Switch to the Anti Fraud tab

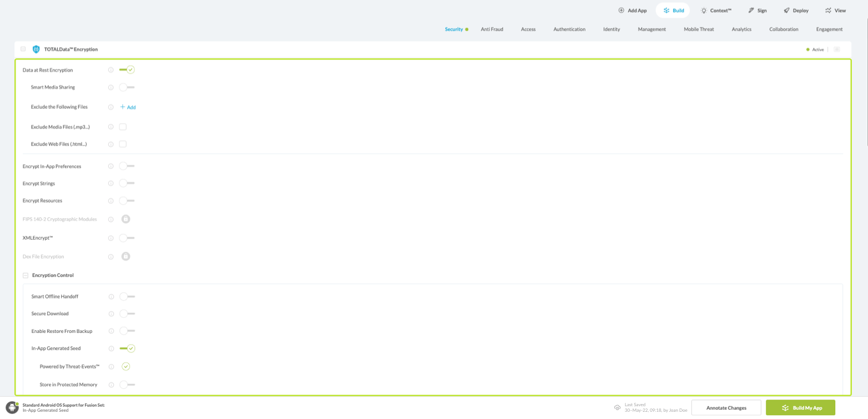pos(491,29)
